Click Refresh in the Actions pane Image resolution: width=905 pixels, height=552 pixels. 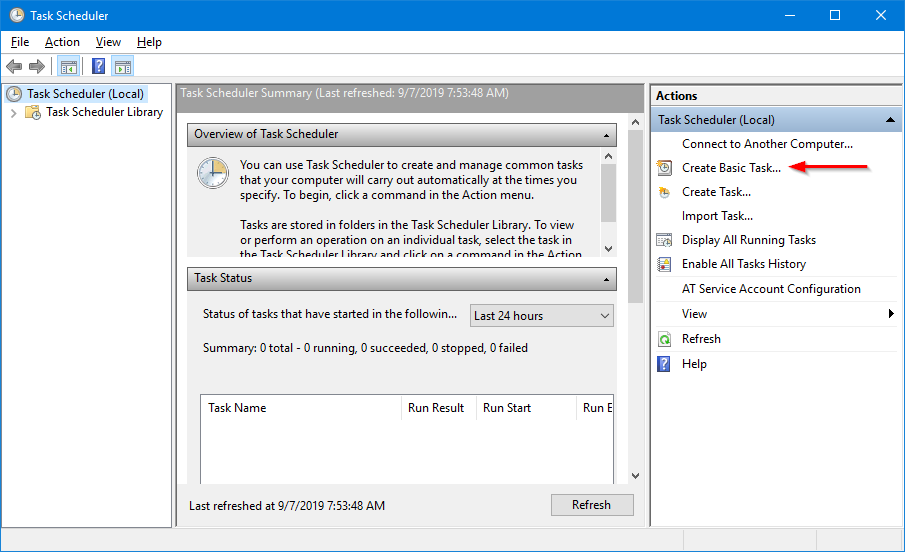point(701,339)
